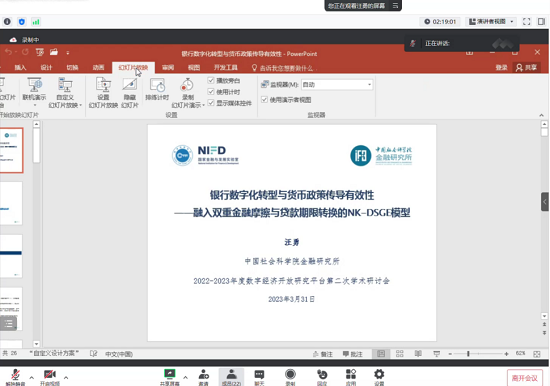Open the Design (设计) ribbon tab
This screenshot has width=550, height=386.
tap(46, 67)
